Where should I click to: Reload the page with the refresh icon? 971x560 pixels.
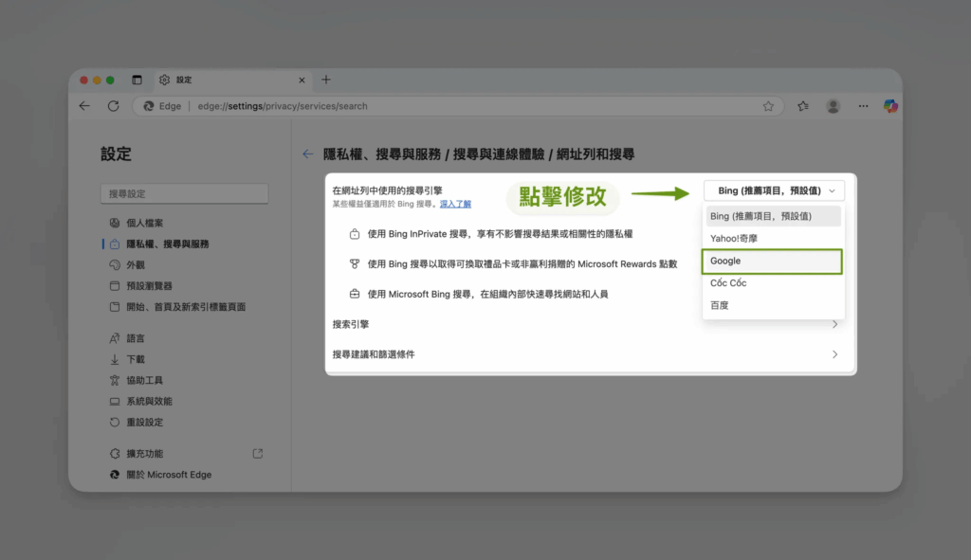pos(114,106)
